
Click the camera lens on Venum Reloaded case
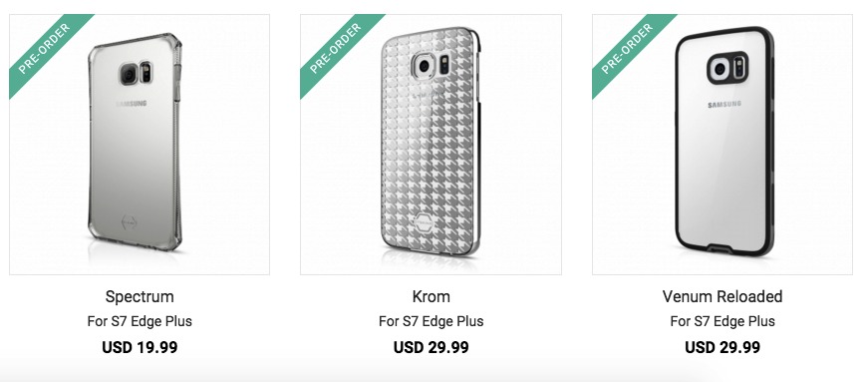(720, 69)
